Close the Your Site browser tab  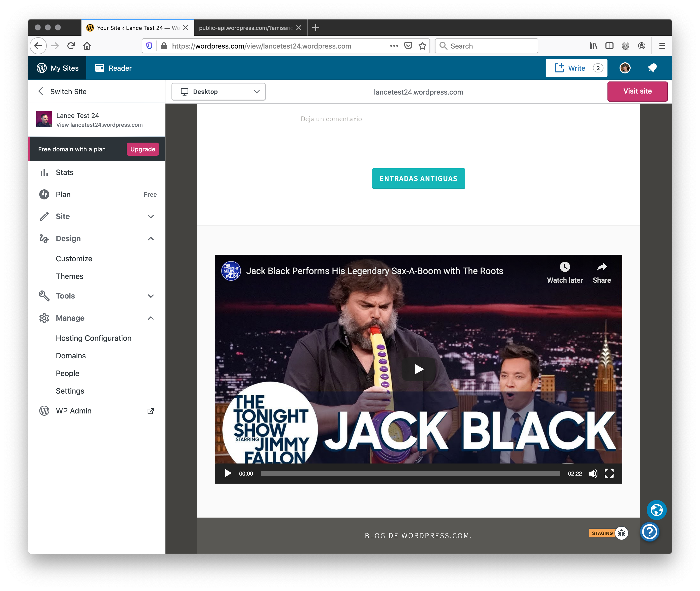(186, 28)
